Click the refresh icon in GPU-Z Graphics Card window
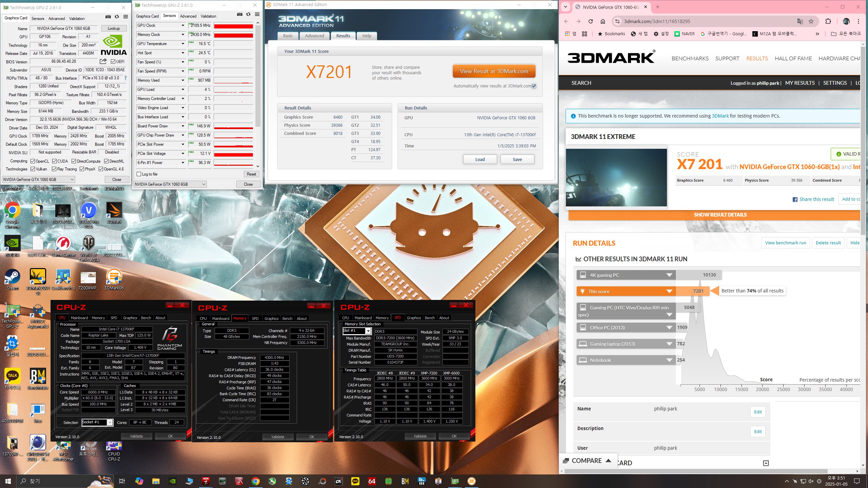Viewport: 868px width, 488px height. pyautogui.click(x=117, y=17)
